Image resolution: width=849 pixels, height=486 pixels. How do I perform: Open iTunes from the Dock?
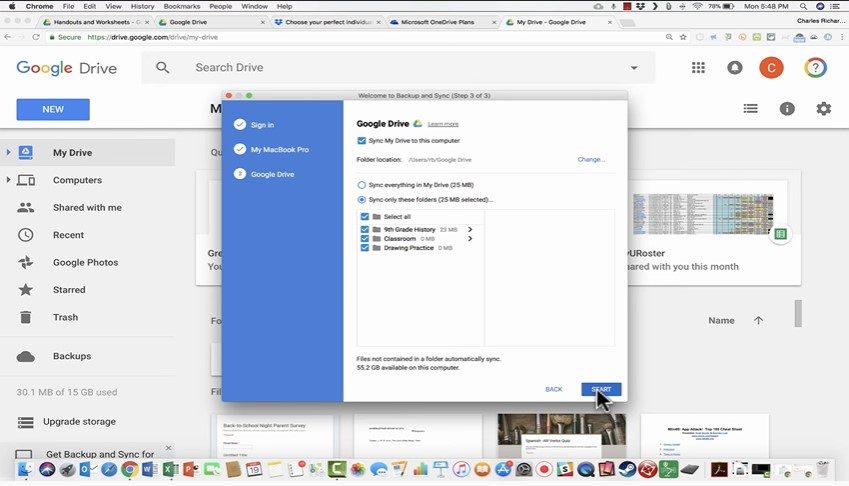(461, 469)
